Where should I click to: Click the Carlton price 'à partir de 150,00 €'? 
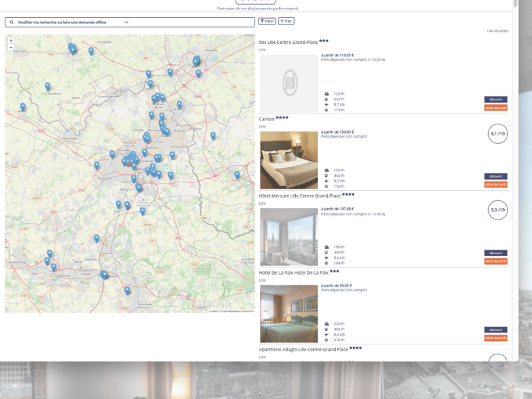click(x=338, y=132)
